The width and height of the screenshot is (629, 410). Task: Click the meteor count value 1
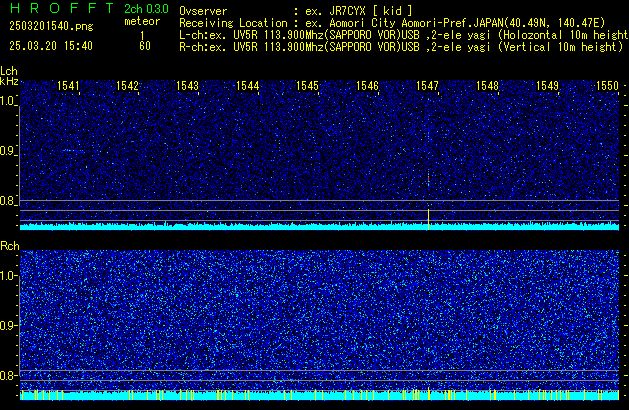coord(142,36)
